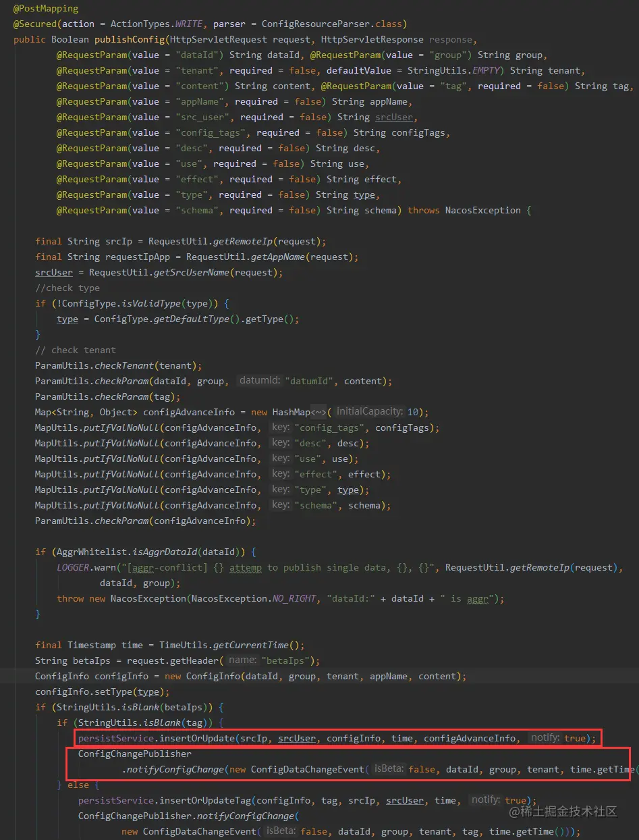Click notify: hint in insertOrUpdate line
639x840 pixels.
(545, 738)
